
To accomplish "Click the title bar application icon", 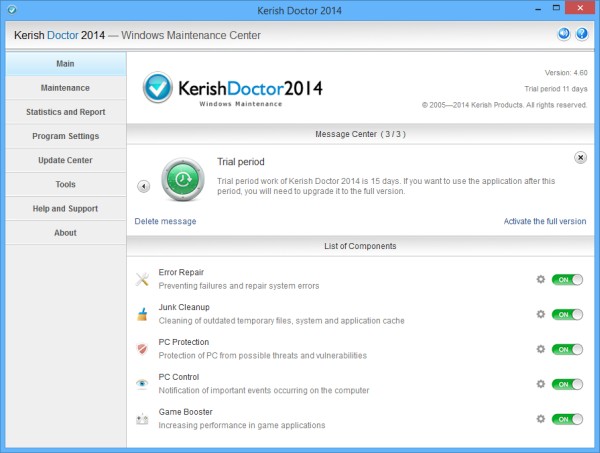I will [11, 10].
